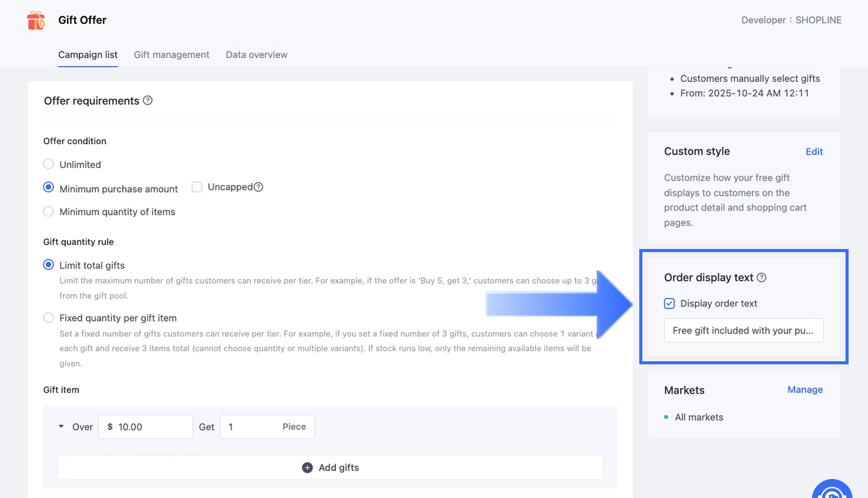This screenshot has width=868, height=498.
Task: Enable the Uncapped checkbox
Action: click(x=197, y=187)
